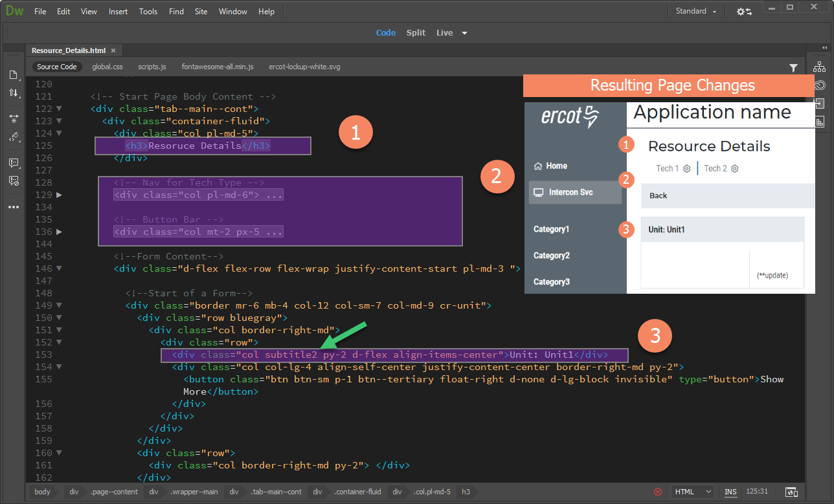The height and width of the screenshot is (504, 834).
Task: Switch to Live view
Action: [x=444, y=32]
